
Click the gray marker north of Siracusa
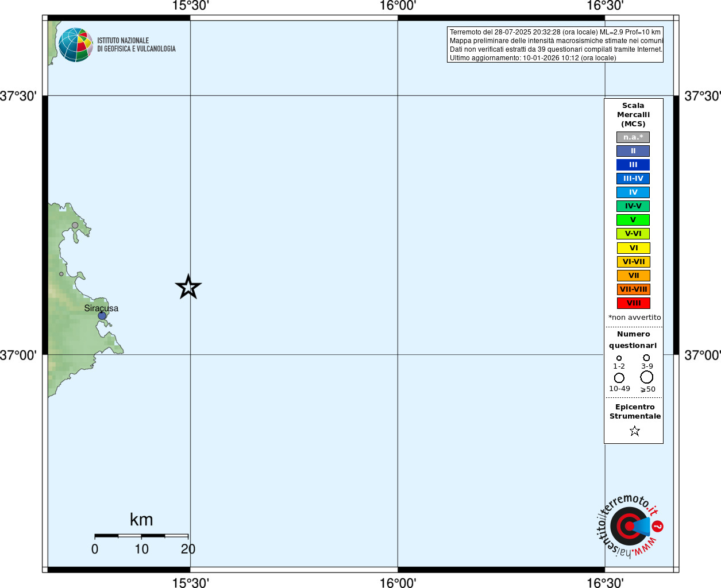[x=75, y=225]
